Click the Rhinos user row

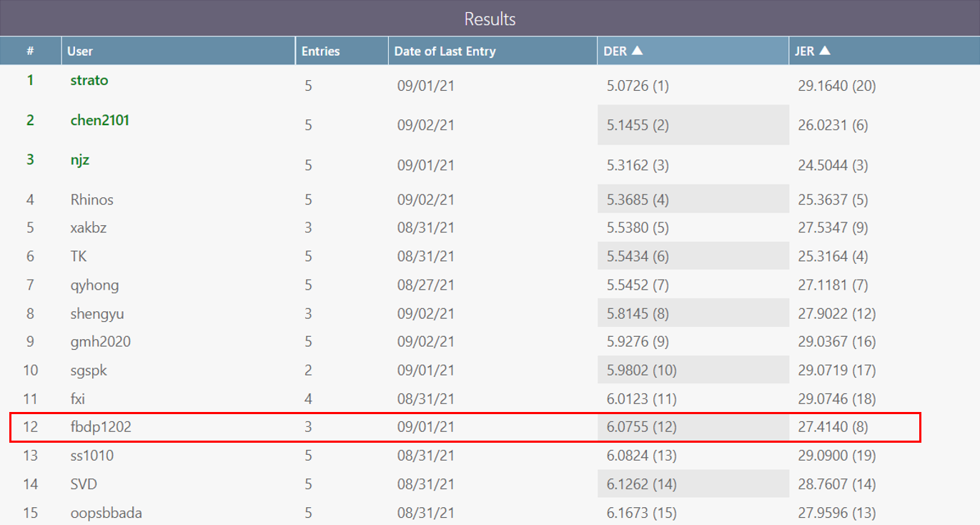click(x=91, y=200)
